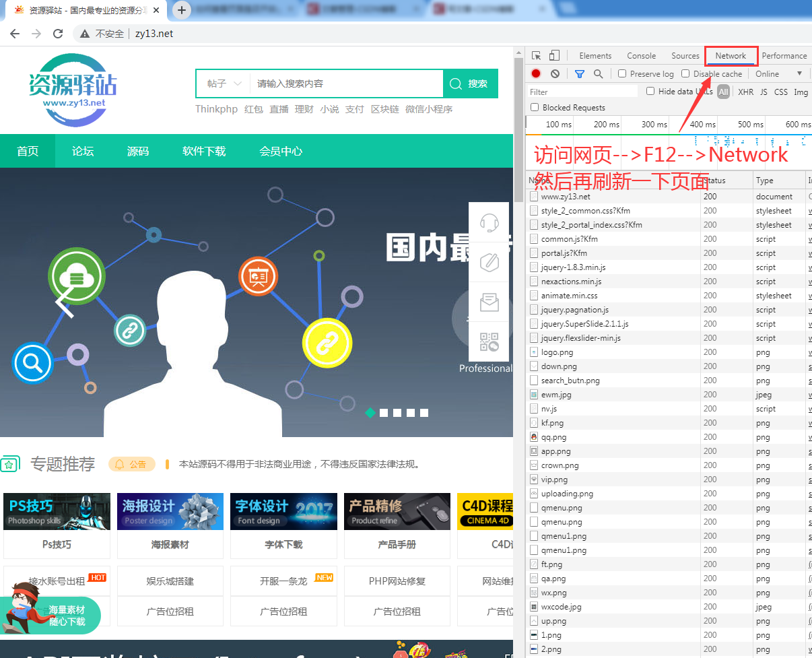Open the 帖子 search type dropdown
The width and height of the screenshot is (812, 658).
tap(224, 84)
